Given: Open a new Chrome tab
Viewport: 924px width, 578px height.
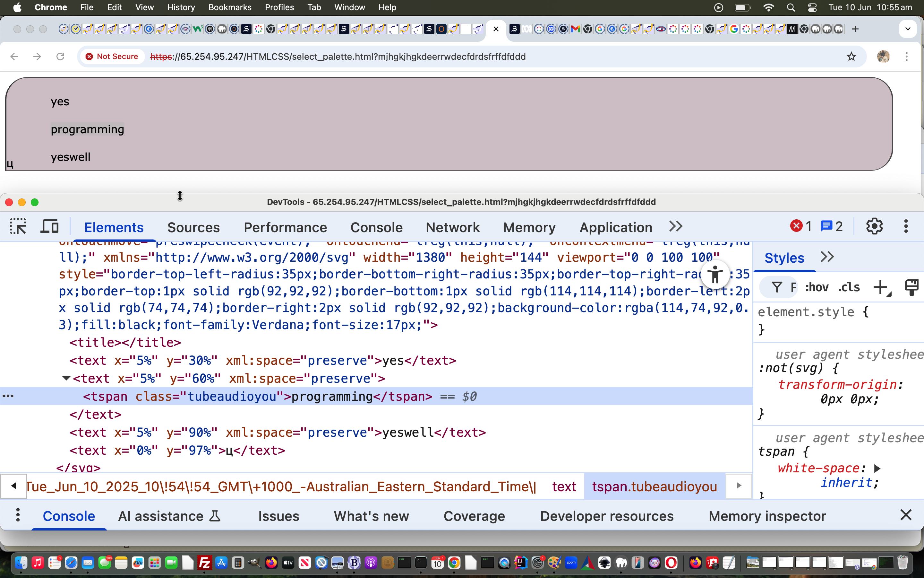Looking at the screenshot, I should coord(855,29).
